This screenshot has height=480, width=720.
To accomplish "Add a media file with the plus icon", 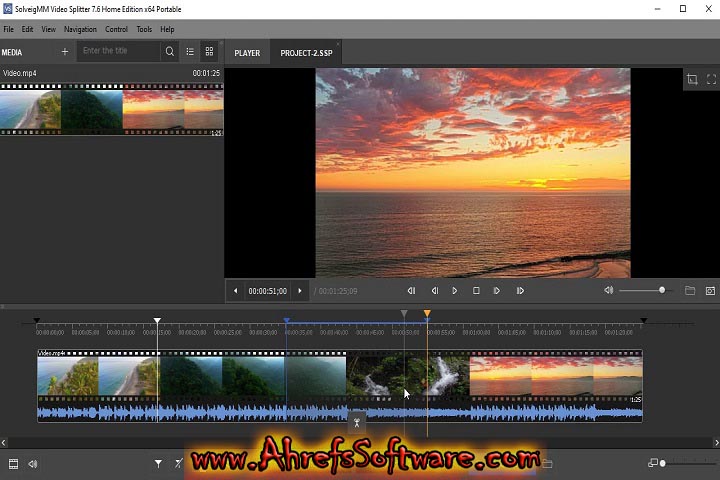I will click(x=65, y=51).
